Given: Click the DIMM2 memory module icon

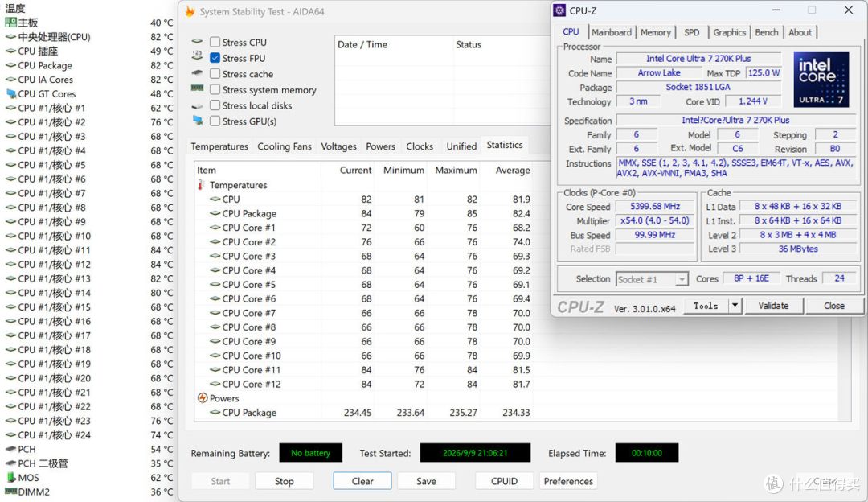Looking at the screenshot, I should coord(11,491).
